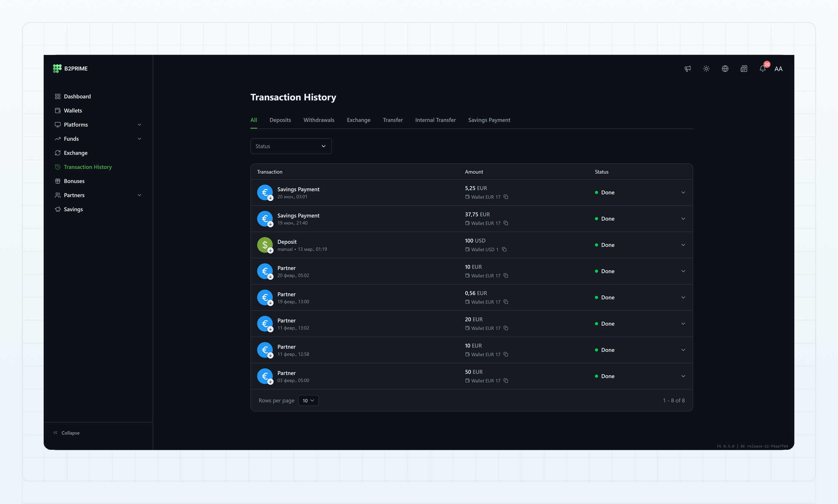
Task: Expand the 100 USD Deposit row
Action: coord(683,245)
